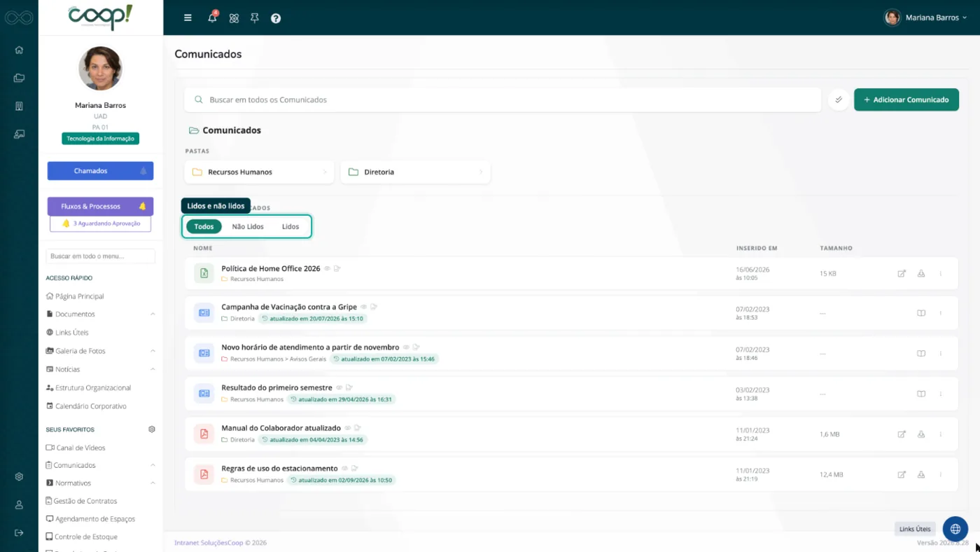Image resolution: width=980 pixels, height=552 pixels.
Task: Expand the Galeria de Fotos chevron
Action: click(153, 351)
